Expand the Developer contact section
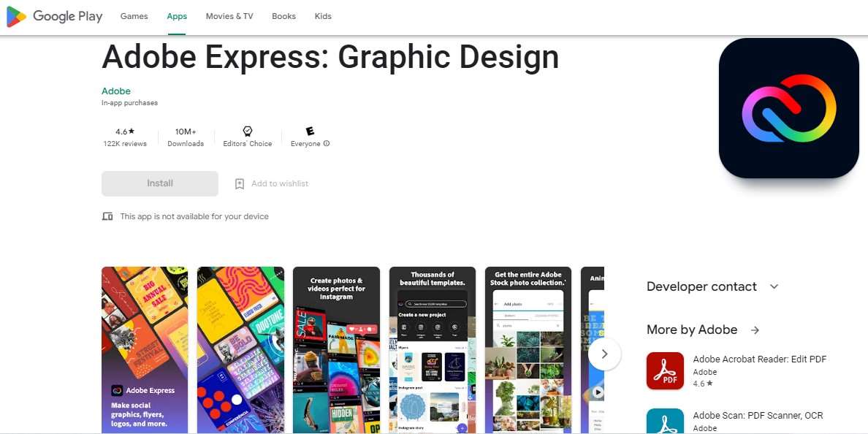868x434 pixels. [x=774, y=286]
